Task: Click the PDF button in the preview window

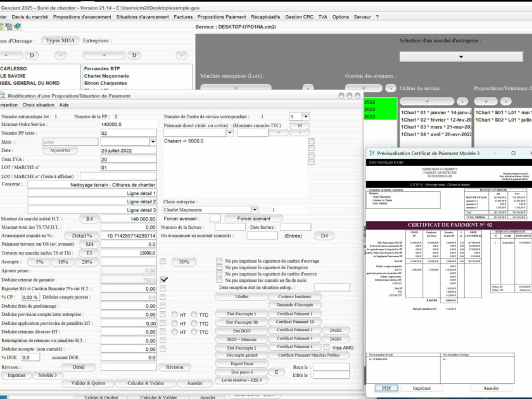Action: point(386,388)
